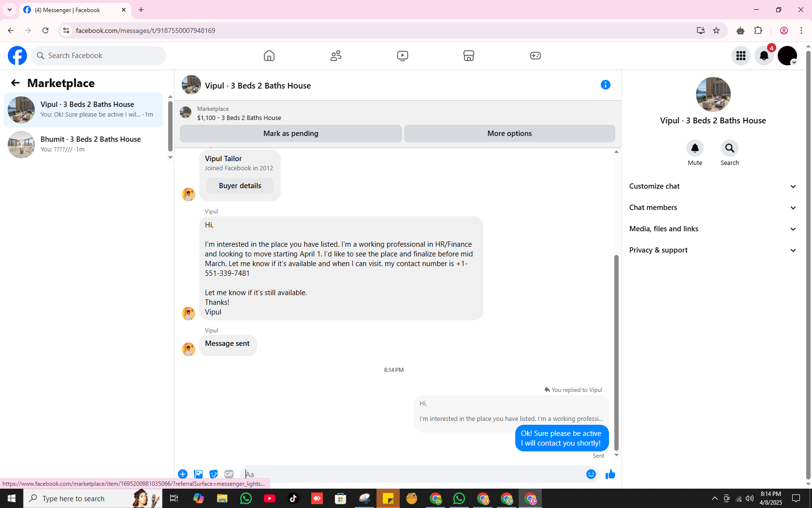Viewport: 812px width, 508px height.
Task: Open File Explorer from the taskbar
Action: [222, 499]
